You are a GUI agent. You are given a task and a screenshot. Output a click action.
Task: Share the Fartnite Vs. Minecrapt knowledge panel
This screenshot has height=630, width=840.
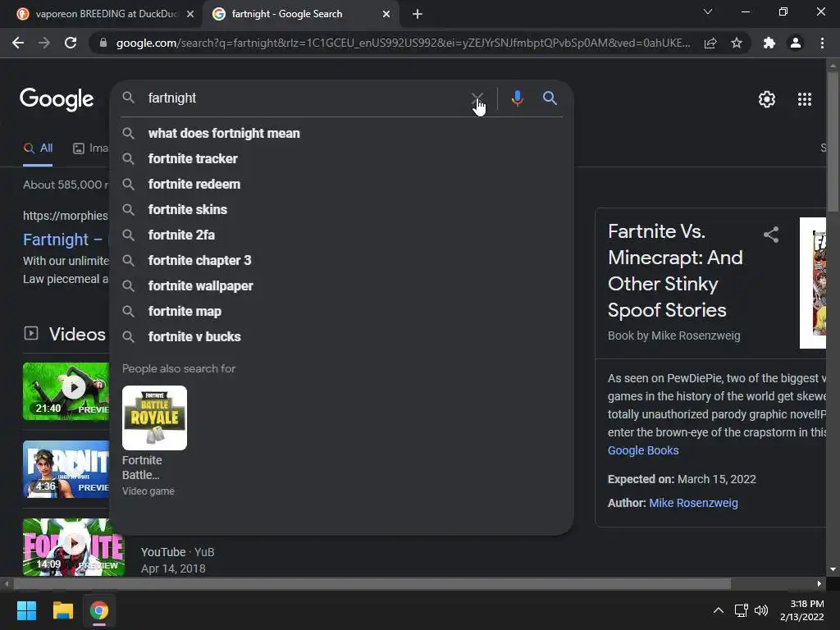[x=771, y=234]
